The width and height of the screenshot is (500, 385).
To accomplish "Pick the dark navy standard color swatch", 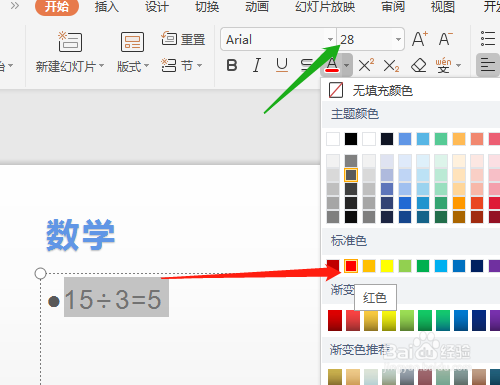I will point(477,266).
